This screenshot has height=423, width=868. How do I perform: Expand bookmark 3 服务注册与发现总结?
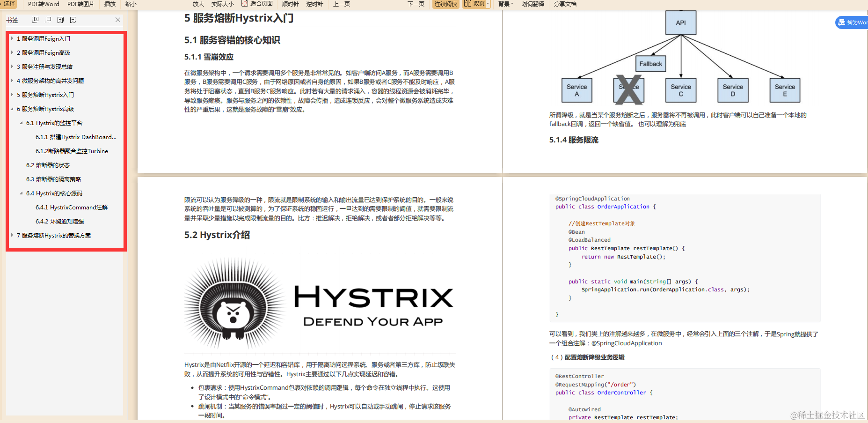(x=12, y=67)
